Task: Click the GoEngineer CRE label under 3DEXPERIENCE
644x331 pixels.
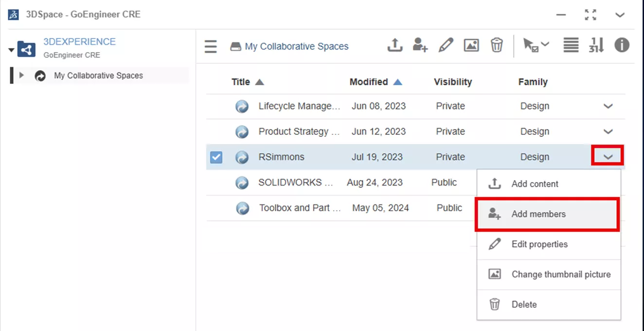Action: 72,55
